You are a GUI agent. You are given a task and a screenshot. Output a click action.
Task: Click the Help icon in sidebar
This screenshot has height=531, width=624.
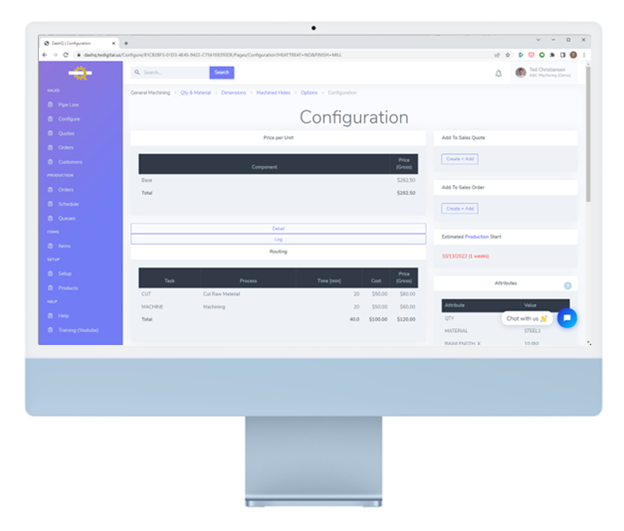point(49,315)
